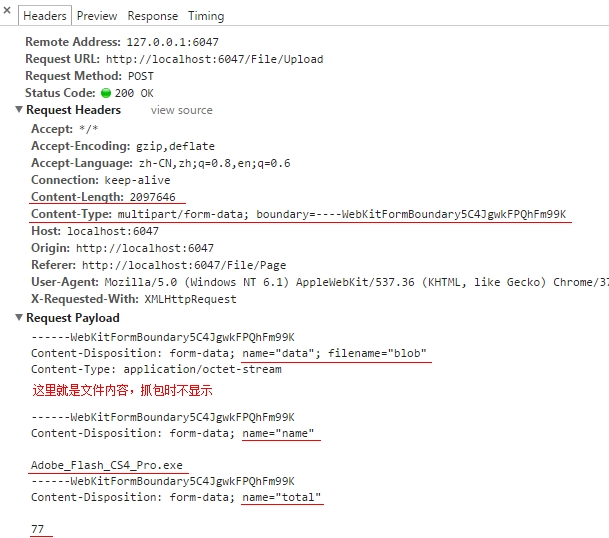This screenshot has width=609, height=538.
Task: Click the Connection keep-alive value
Action: pos(137,180)
